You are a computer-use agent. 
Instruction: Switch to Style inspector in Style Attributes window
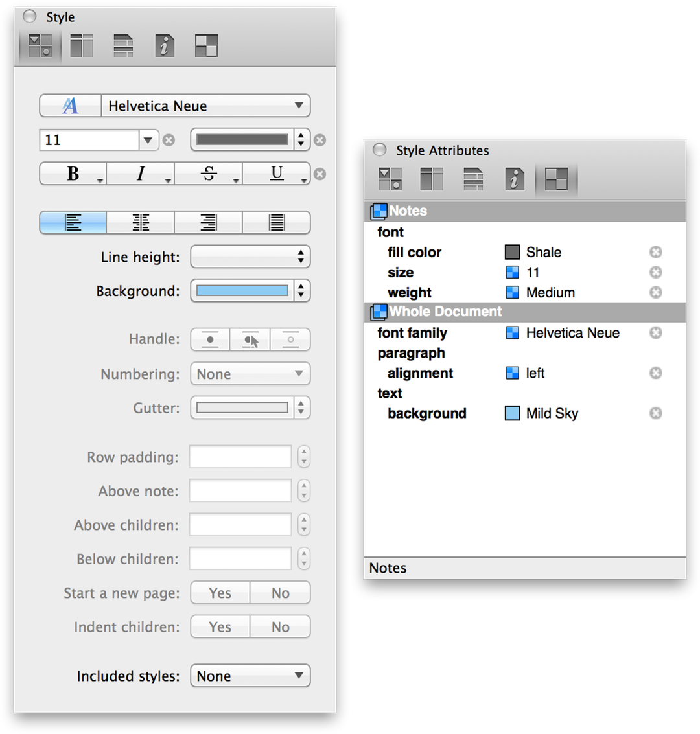point(390,179)
